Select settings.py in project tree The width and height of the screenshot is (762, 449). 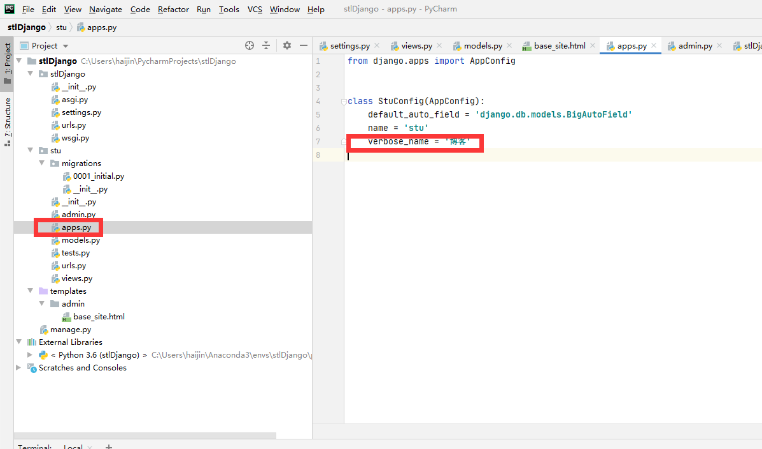click(81, 112)
